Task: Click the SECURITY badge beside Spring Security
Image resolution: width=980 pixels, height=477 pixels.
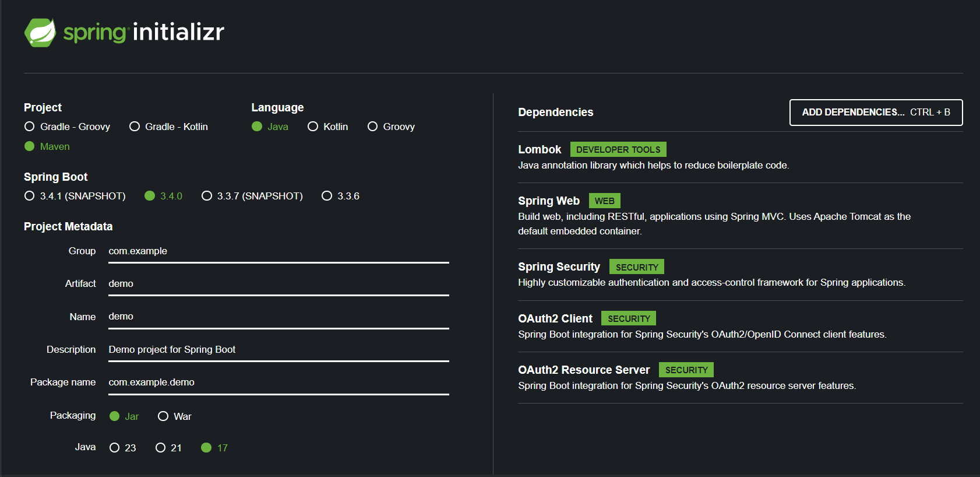Action: click(x=637, y=267)
